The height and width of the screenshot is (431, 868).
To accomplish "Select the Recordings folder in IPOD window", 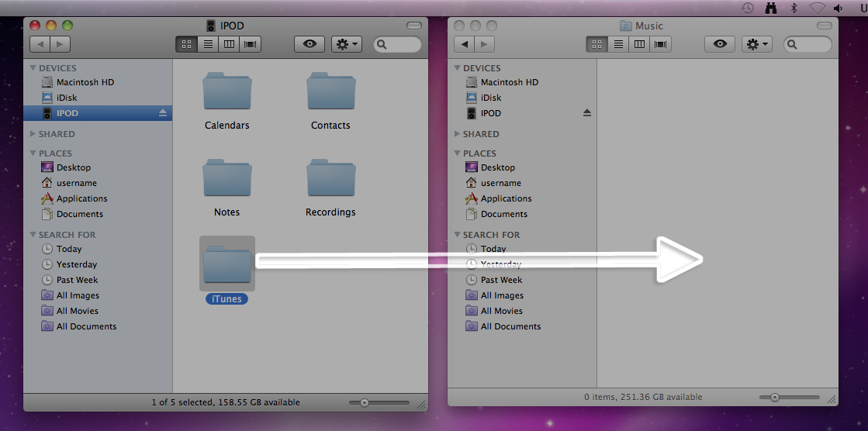I will click(331, 178).
